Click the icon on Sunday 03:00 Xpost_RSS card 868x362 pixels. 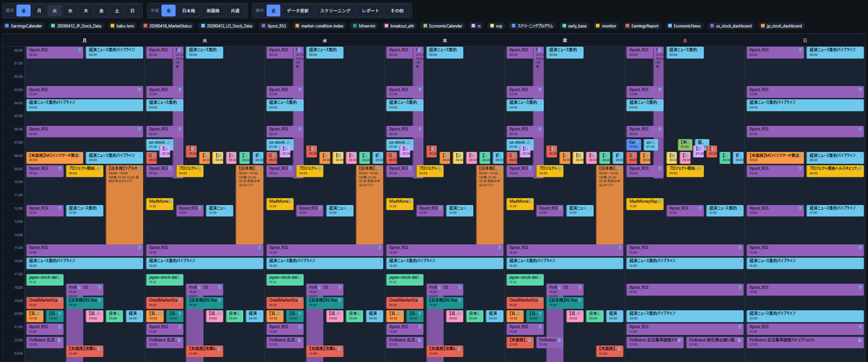click(860, 90)
